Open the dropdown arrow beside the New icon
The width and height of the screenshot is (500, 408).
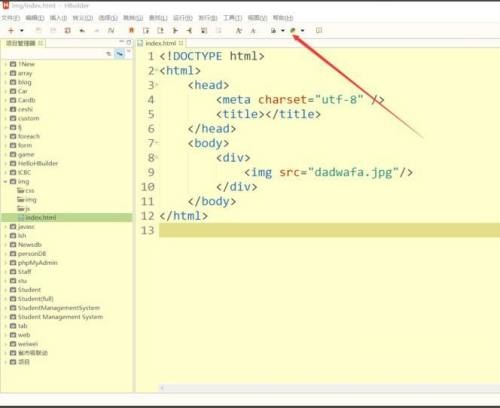(x=22, y=30)
